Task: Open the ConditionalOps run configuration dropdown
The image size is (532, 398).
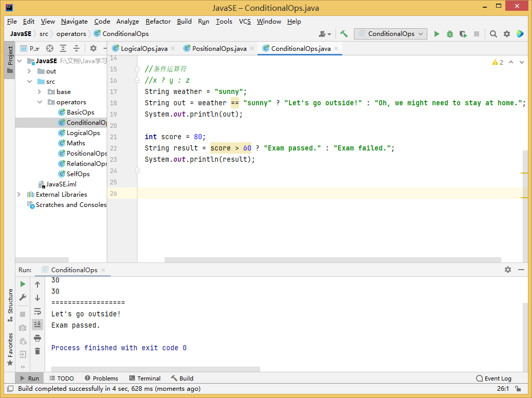Action: coord(390,34)
